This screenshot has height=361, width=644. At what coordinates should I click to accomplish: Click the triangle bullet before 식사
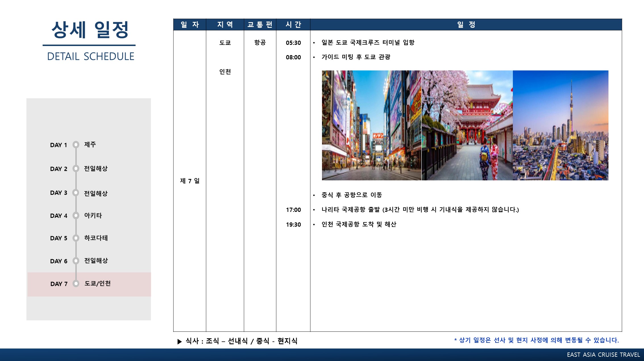click(179, 341)
